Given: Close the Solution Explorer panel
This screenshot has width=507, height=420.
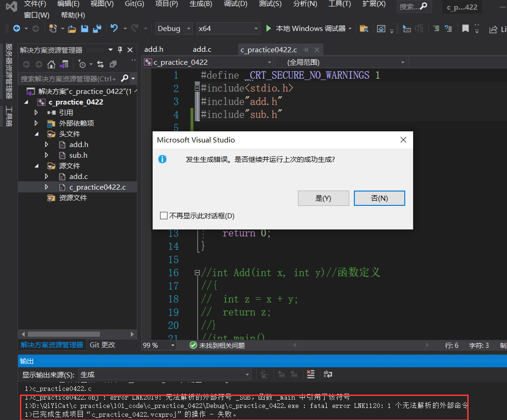Looking at the screenshot, I should (x=130, y=50).
